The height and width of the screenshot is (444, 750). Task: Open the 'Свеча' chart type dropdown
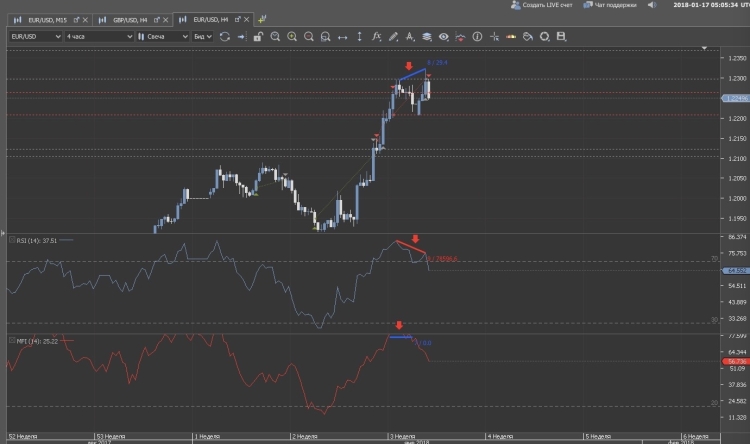click(x=162, y=36)
